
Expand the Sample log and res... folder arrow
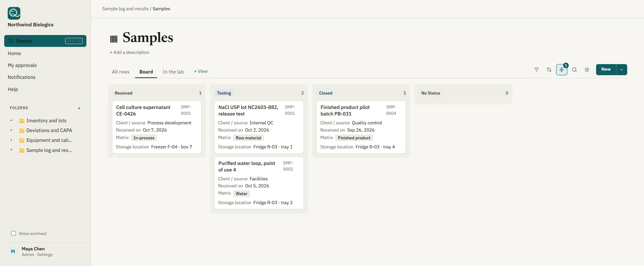point(11,150)
